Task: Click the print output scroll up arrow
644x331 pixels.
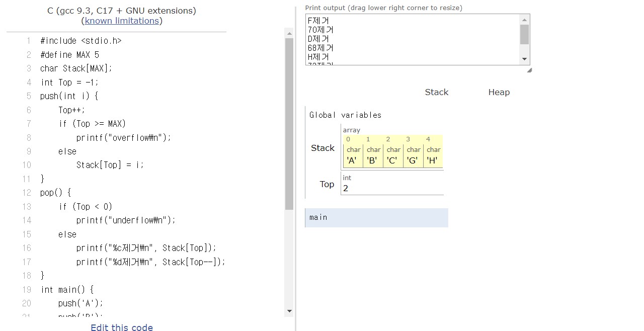Action: click(525, 20)
